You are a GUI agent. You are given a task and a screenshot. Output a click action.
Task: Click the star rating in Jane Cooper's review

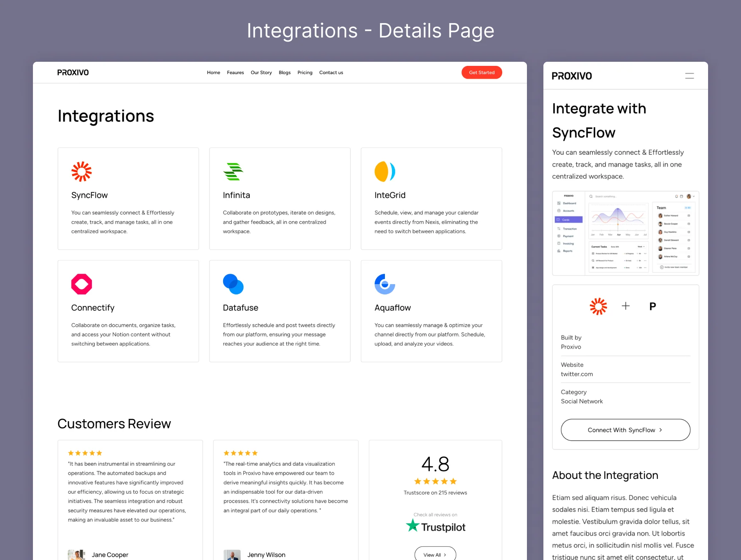point(85,453)
